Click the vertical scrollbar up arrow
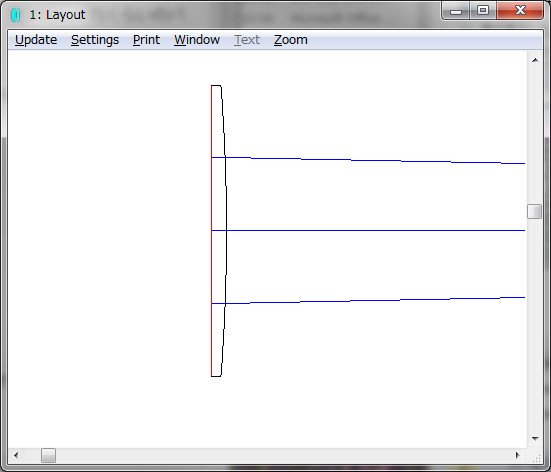This screenshot has height=472, width=551. coord(535,60)
